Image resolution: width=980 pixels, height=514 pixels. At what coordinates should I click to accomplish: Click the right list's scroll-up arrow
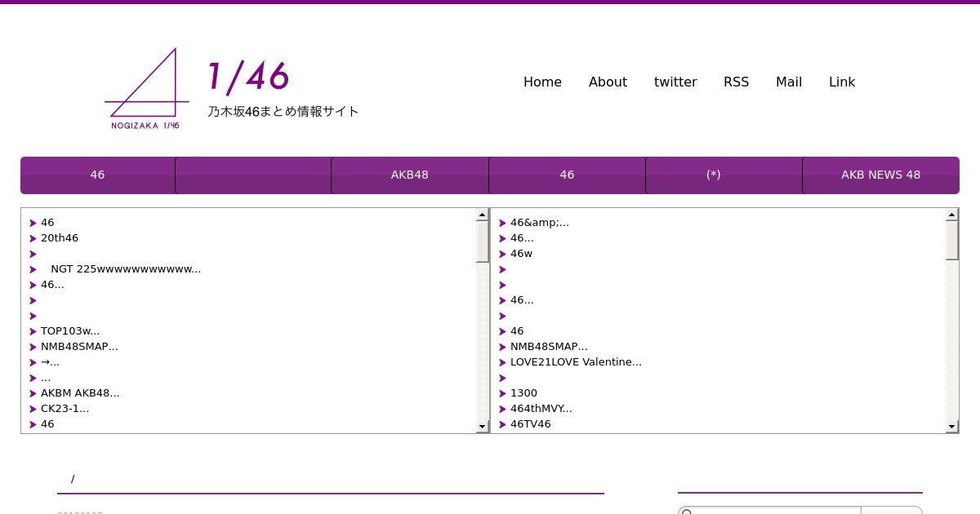pyautogui.click(x=951, y=215)
